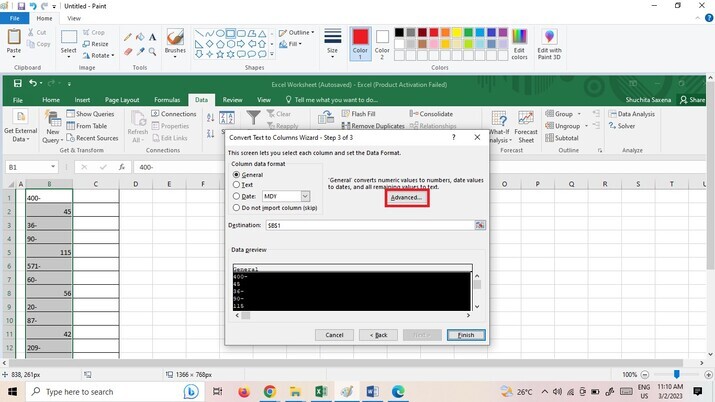This screenshot has width=715, height=402.
Task: Adjust the Paint zoom slider
Action: tap(677, 374)
